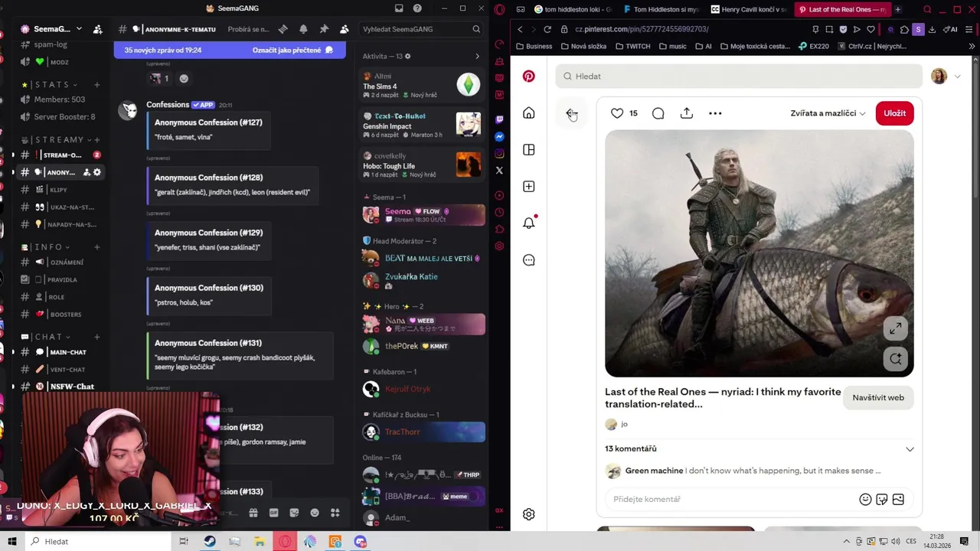Open Opera downloads icon
980x551 pixels.
point(933,29)
